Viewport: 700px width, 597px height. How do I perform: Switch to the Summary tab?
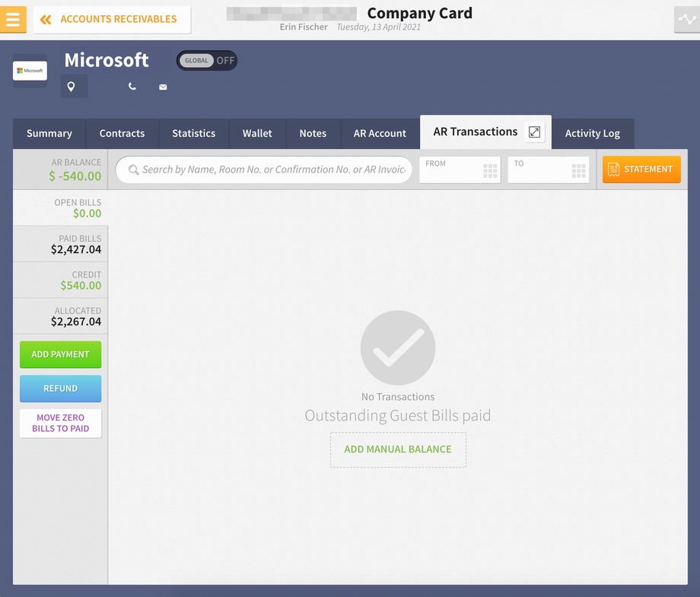49,133
